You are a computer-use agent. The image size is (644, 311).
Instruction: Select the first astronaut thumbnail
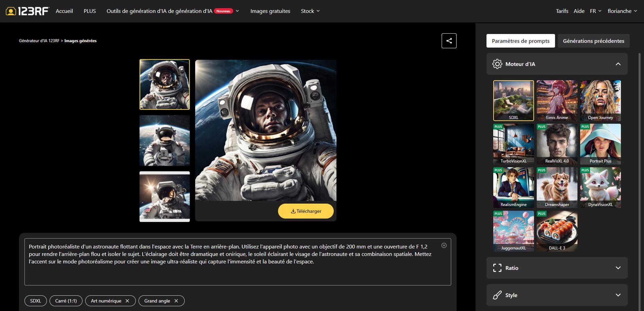[x=165, y=84]
